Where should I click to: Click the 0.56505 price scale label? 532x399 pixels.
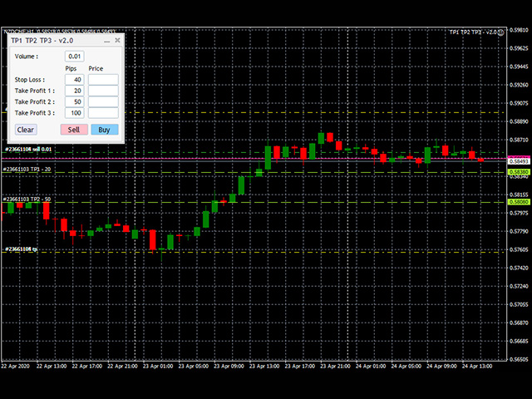(x=519, y=360)
